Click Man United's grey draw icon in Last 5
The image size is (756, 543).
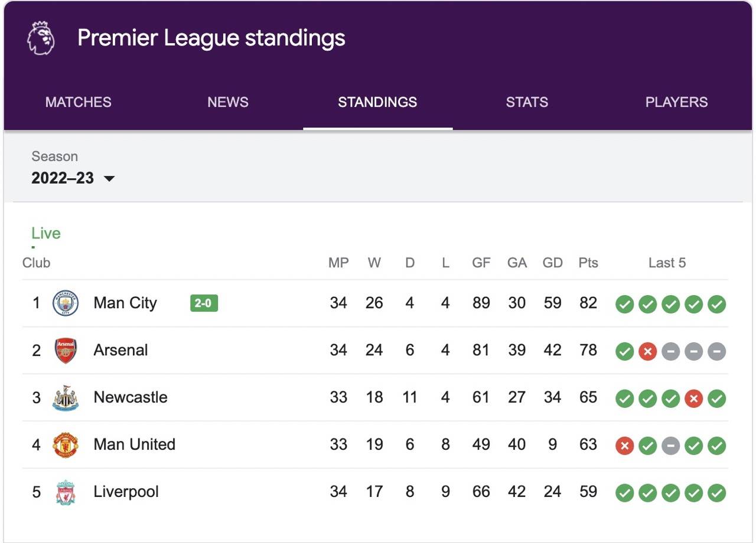tap(670, 446)
